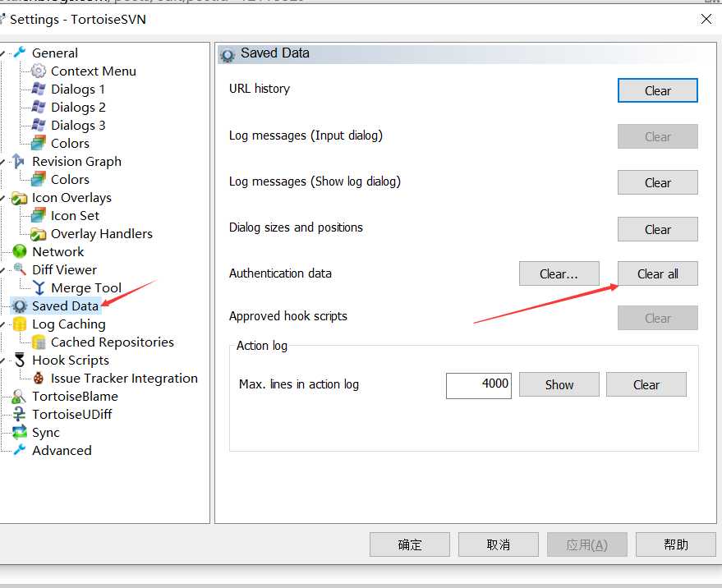
Task: Click the 帮助 (Help) button
Action: (675, 544)
